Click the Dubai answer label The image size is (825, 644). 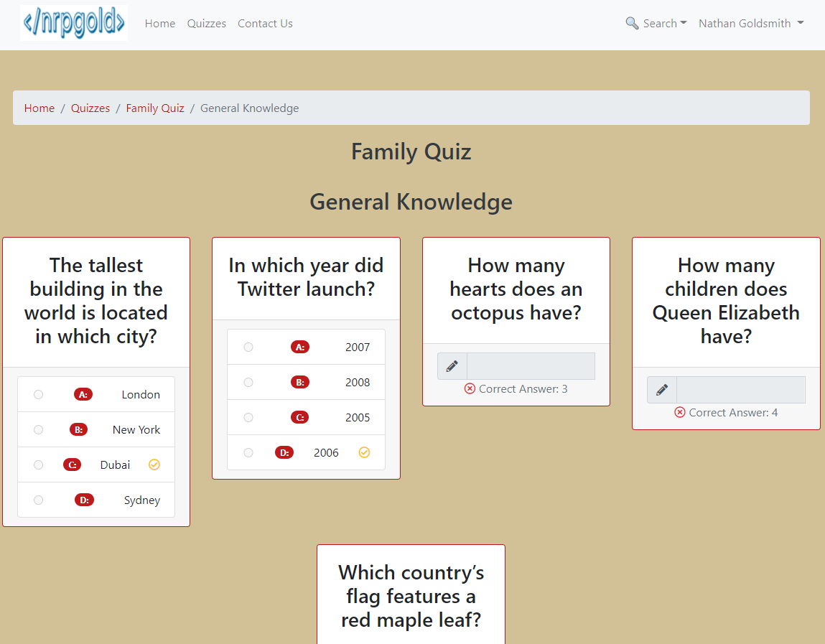click(x=115, y=465)
